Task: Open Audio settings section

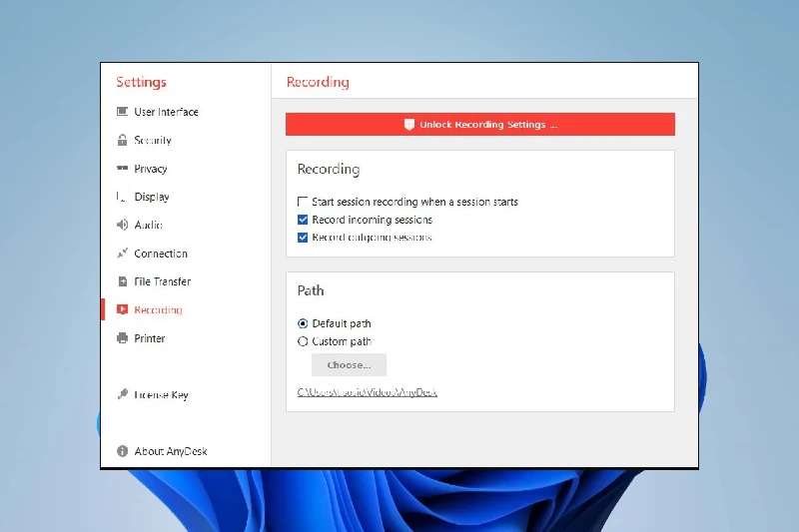Action: coord(148,225)
